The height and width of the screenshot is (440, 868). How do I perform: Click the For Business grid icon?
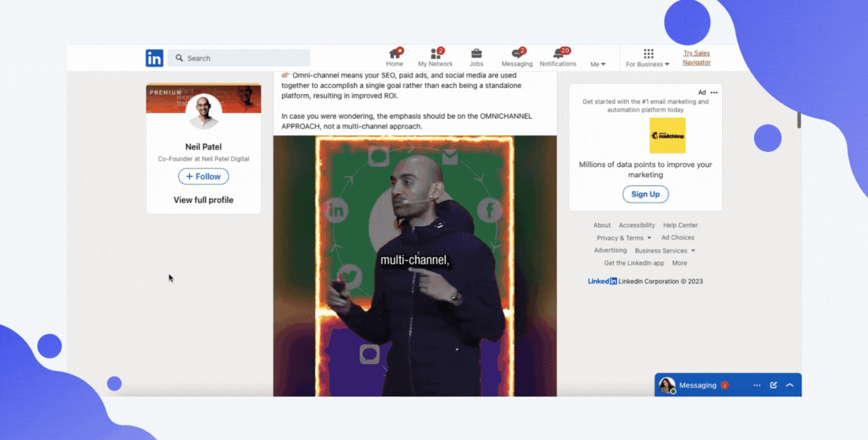[x=649, y=54]
